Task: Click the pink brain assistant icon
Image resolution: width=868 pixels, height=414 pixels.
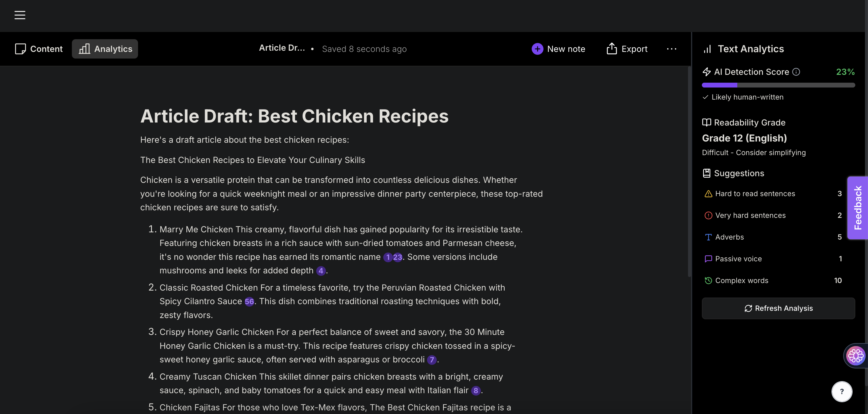Action: click(x=855, y=355)
